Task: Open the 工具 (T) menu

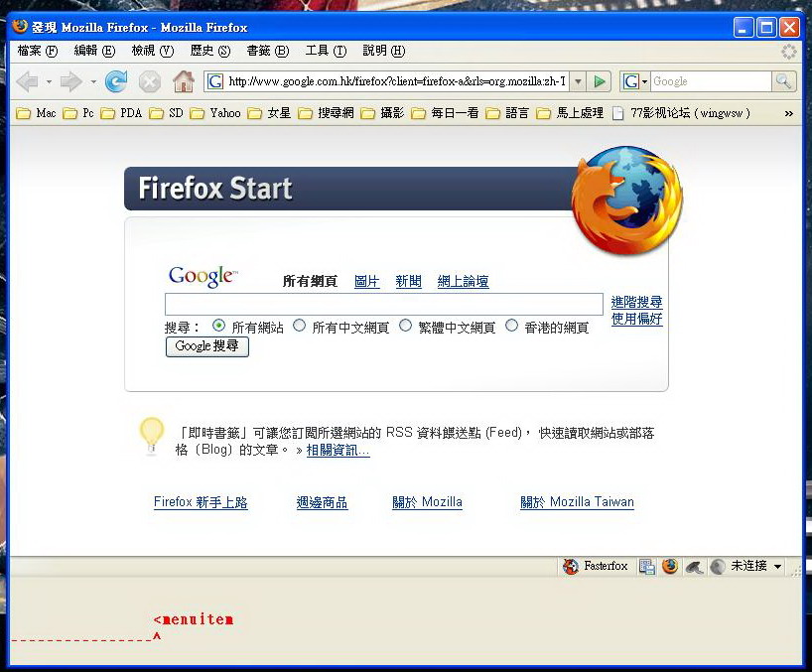Action: click(x=326, y=51)
